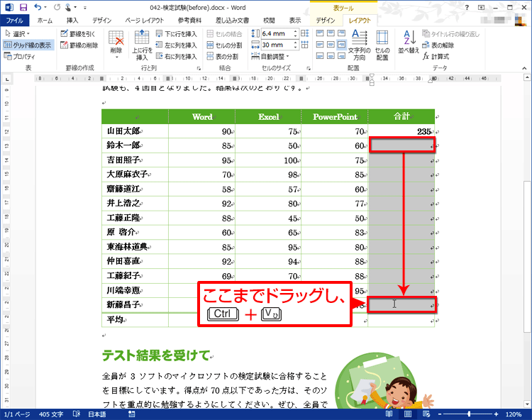Select align bottom left cell alignment
Screen dimensions: 532x420
point(320,55)
